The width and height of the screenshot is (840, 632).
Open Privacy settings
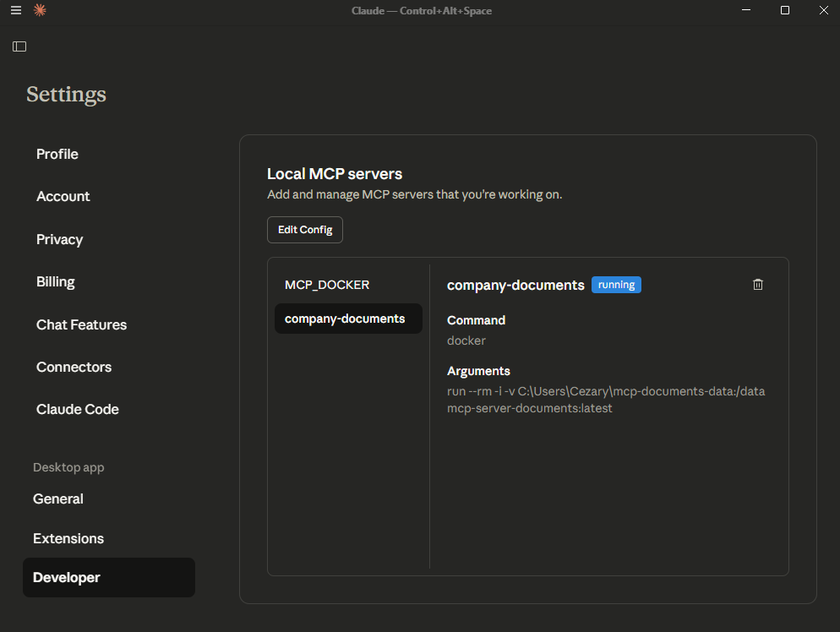click(59, 239)
